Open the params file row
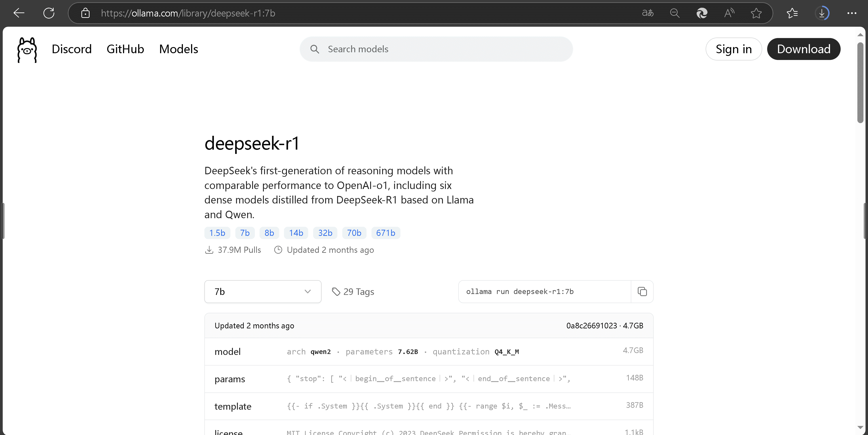The height and width of the screenshot is (435, 868). (429, 379)
